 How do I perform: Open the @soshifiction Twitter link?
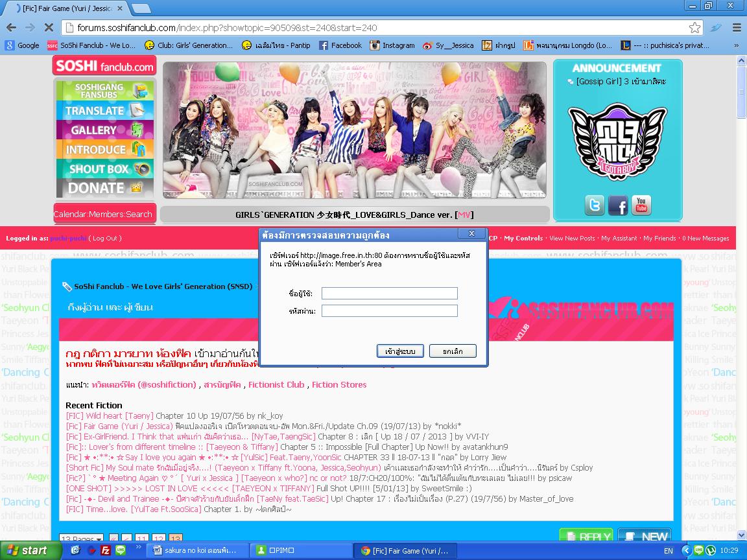[144, 385]
